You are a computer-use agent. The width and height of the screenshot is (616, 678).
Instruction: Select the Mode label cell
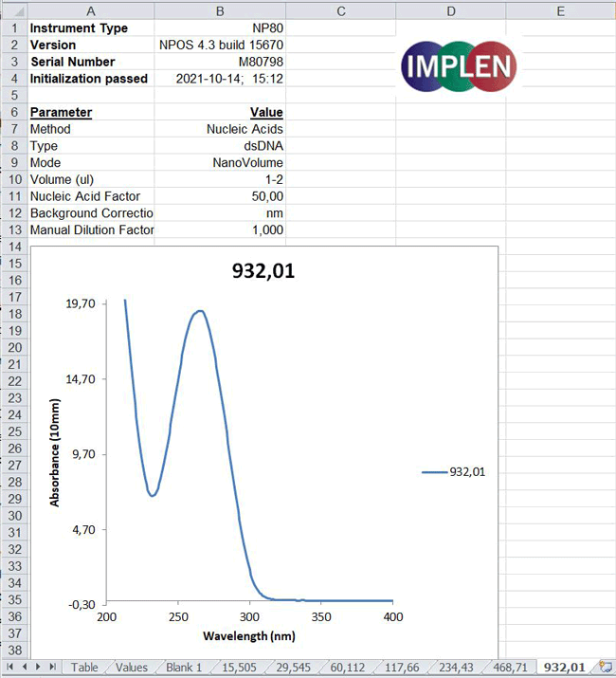pos(91,162)
